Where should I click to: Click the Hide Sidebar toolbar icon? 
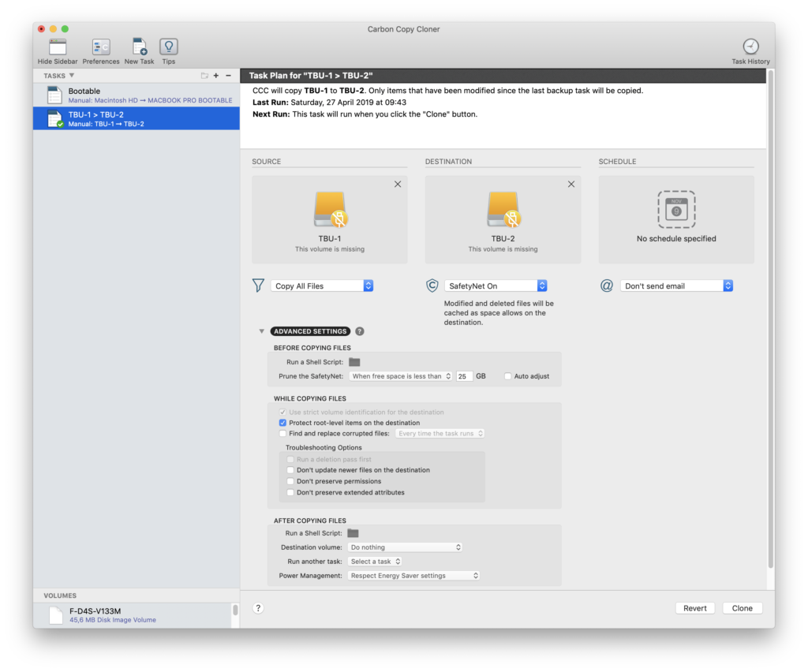pos(57,47)
